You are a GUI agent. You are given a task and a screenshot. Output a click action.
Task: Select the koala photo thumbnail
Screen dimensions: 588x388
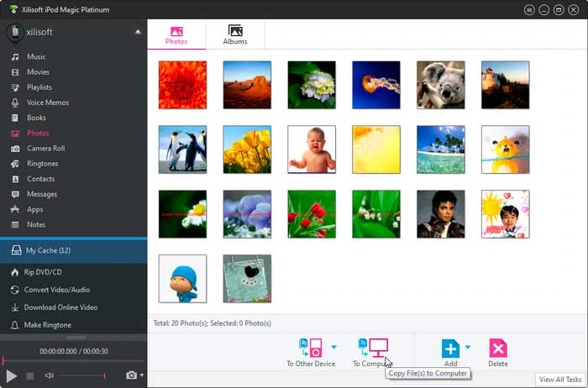(x=441, y=85)
